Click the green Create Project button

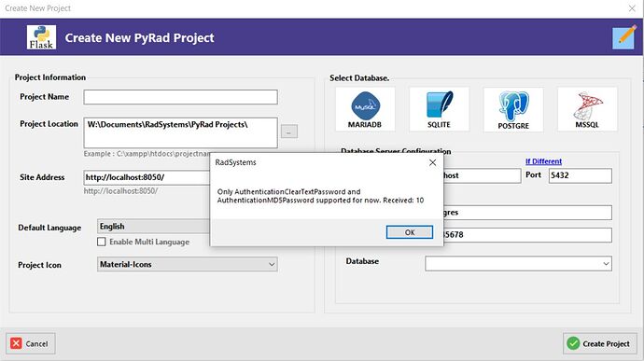tap(599, 343)
